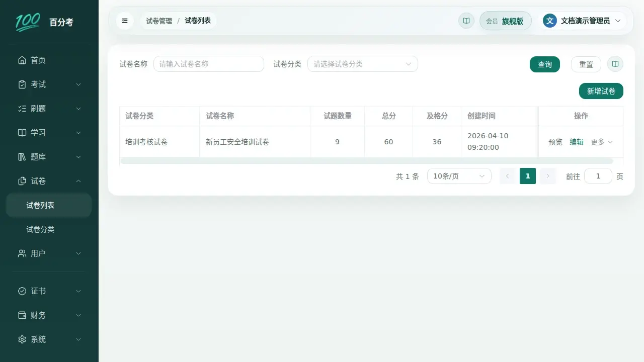The width and height of the screenshot is (644, 362).
Task: Go to 首页 menu item
Action: point(49,60)
